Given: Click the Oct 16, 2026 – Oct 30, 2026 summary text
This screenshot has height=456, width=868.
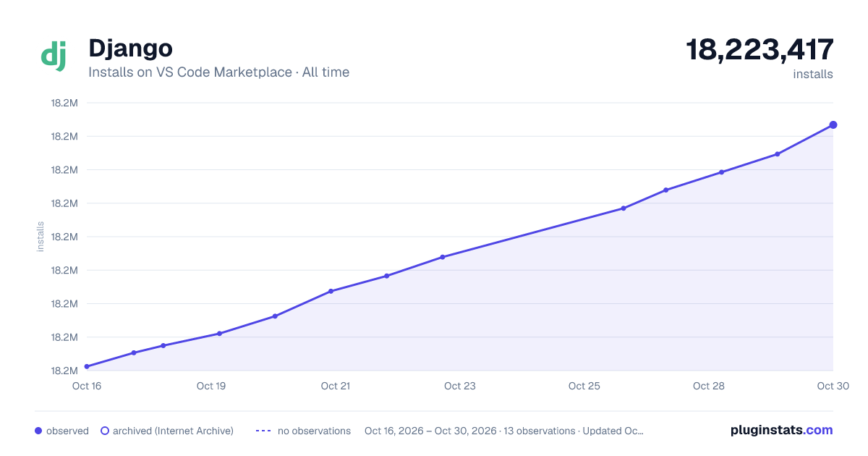Looking at the screenshot, I should pos(504,431).
